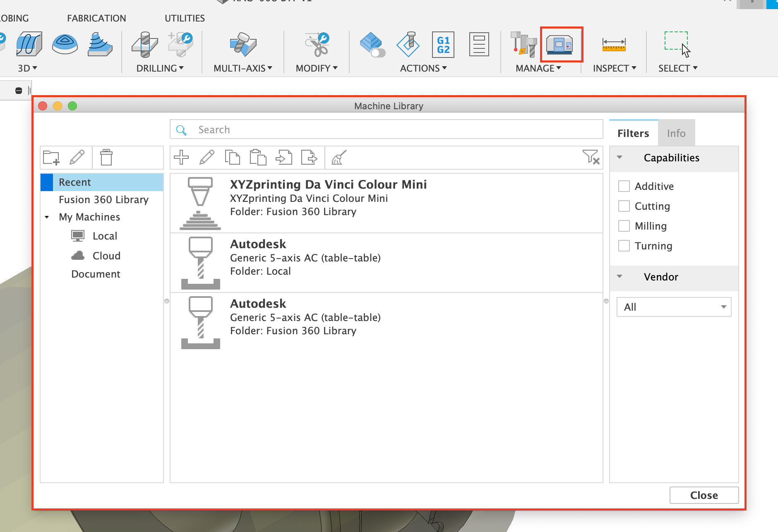
Task: Open the Setup Sheet icon
Action: pos(479,45)
